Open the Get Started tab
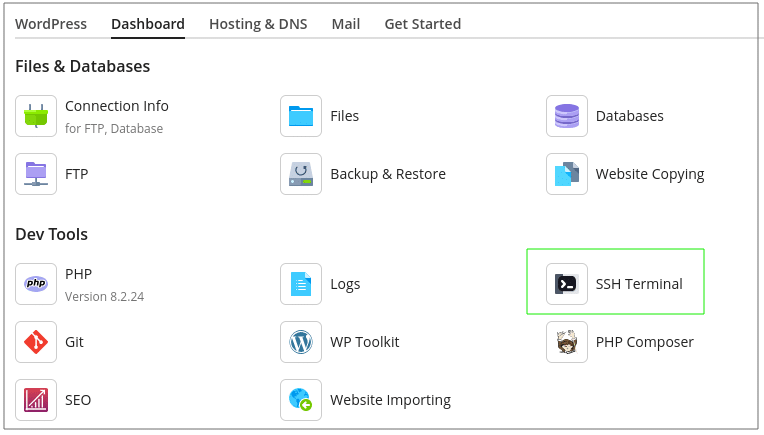764x435 pixels. pyautogui.click(x=423, y=24)
